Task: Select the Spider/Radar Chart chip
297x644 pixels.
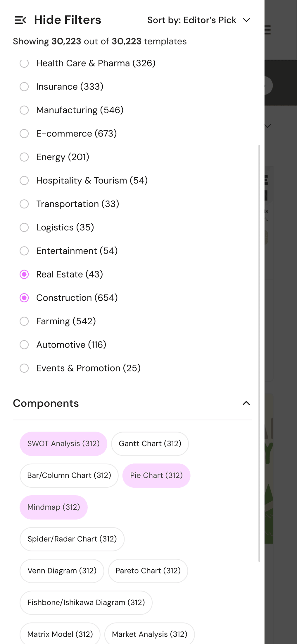Action: click(72, 539)
